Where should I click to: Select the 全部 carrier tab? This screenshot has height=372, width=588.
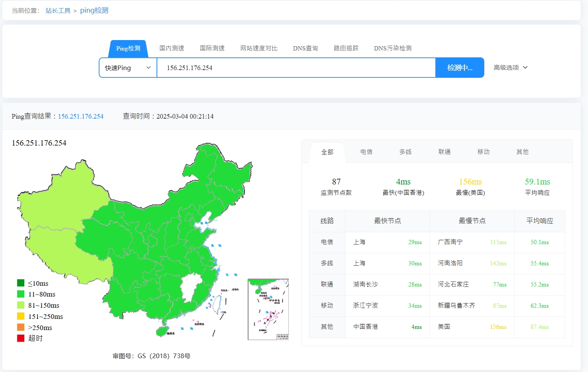(327, 152)
